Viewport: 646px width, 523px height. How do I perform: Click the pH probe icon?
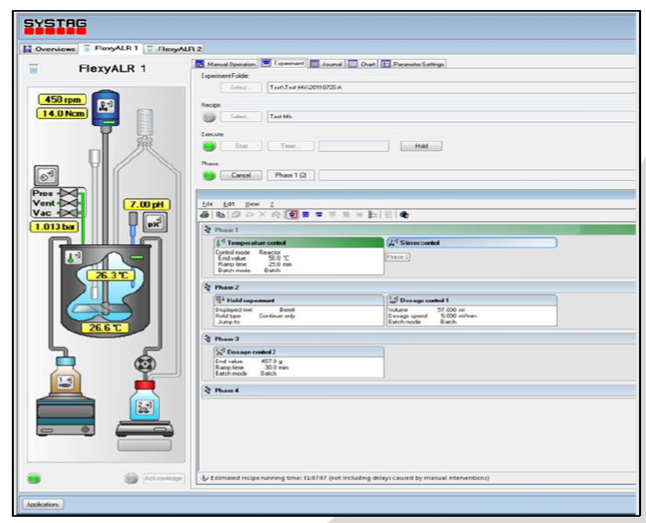[155, 224]
